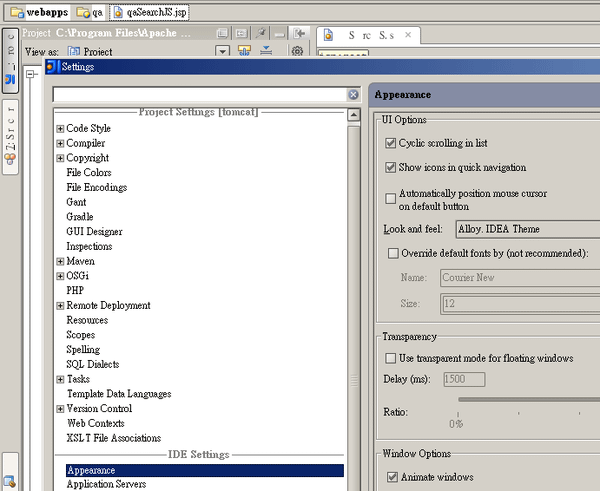Click the docked mode icon in Project panel header
Image resolution: width=600 pixels, height=491 pixels.
[x=241, y=33]
